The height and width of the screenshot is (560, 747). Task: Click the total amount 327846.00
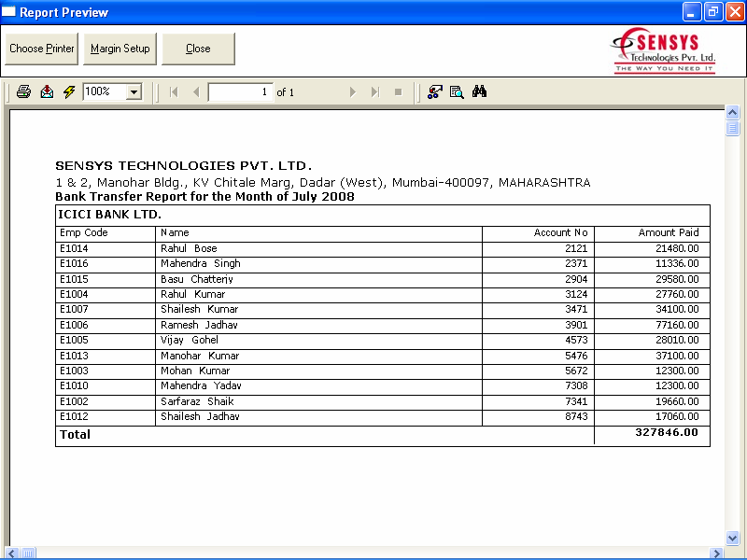[x=667, y=432]
